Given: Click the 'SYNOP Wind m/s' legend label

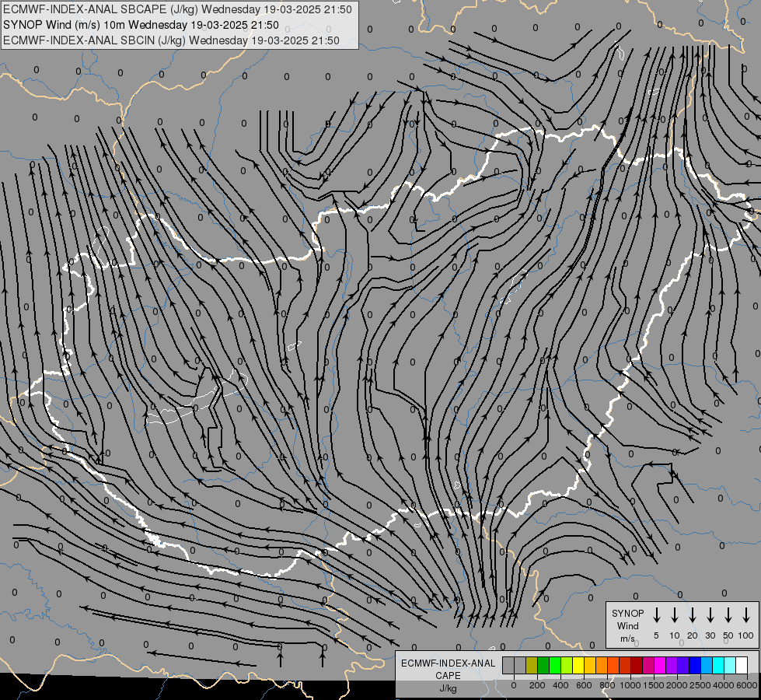Looking at the screenshot, I should pos(627,625).
